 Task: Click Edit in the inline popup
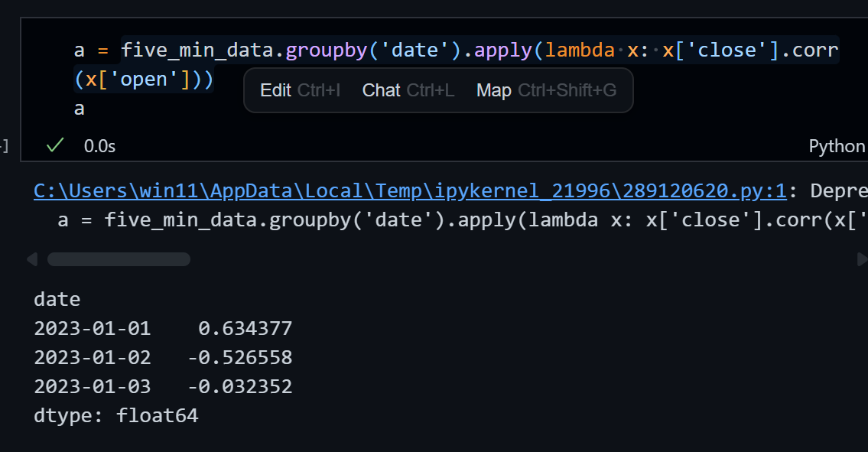tap(275, 90)
